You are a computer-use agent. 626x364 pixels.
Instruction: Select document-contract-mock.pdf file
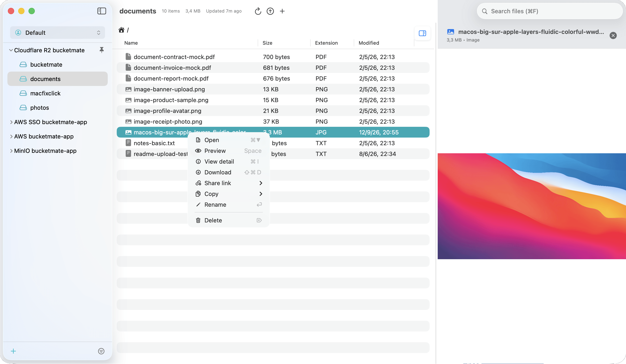point(273,57)
